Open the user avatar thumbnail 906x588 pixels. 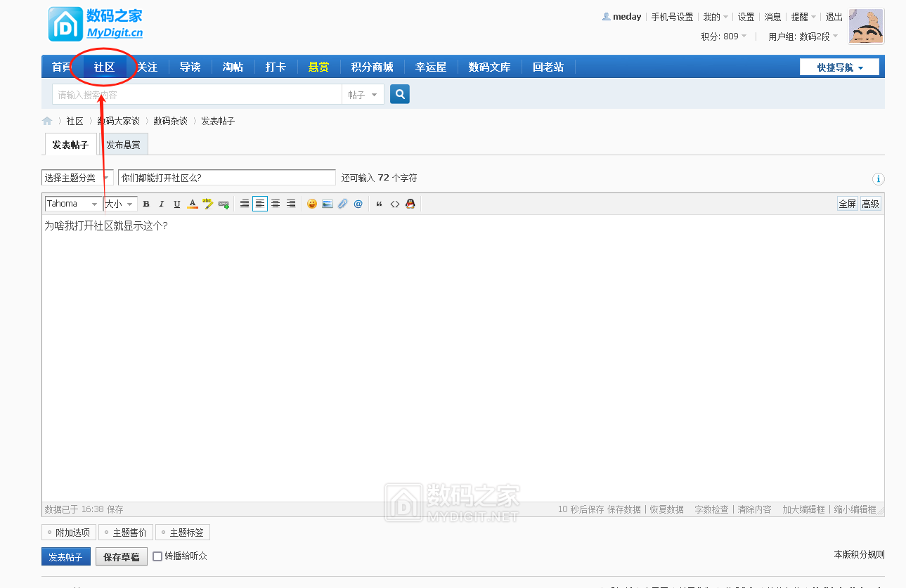click(866, 26)
